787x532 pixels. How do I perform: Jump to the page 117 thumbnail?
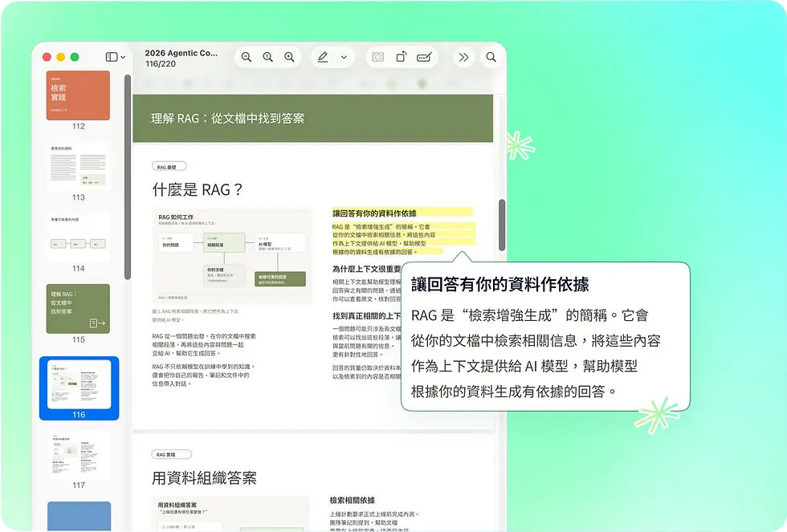point(78,455)
